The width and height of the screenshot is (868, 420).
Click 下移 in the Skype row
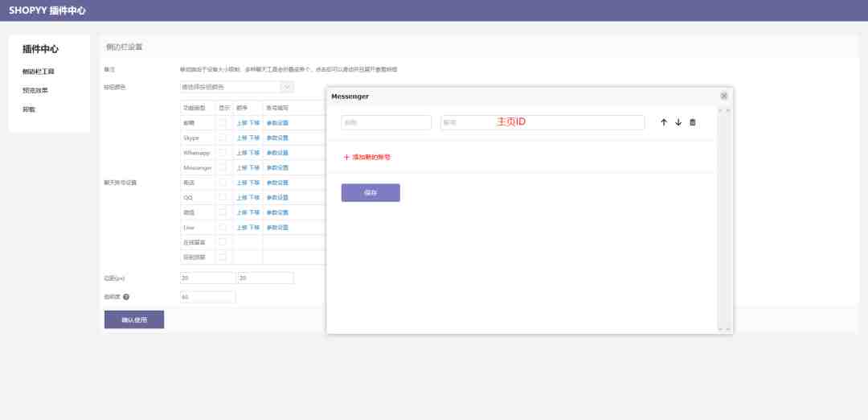coord(254,138)
